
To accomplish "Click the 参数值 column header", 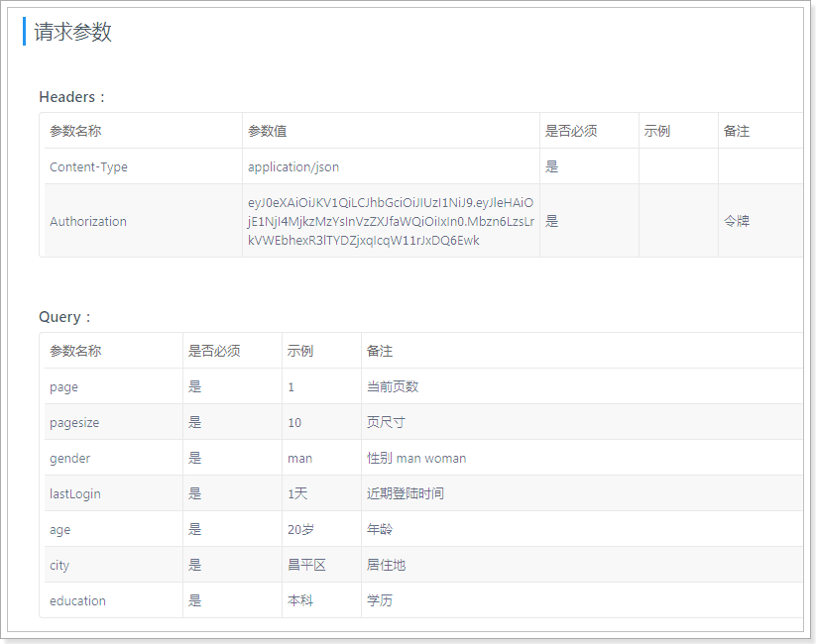I will pyautogui.click(x=268, y=131).
